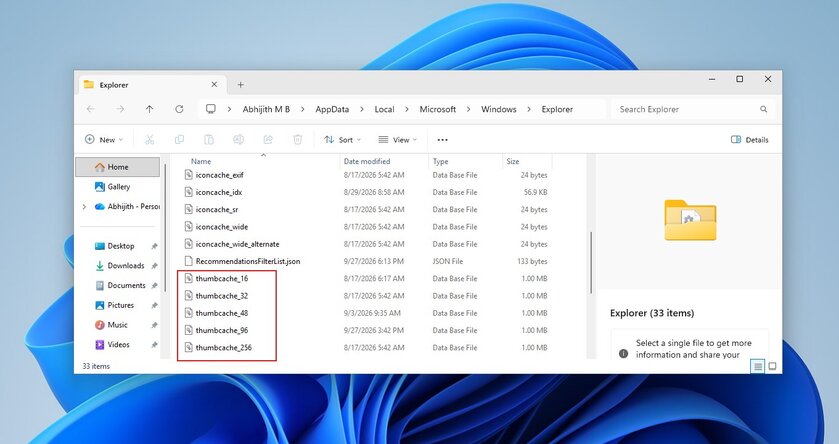Image resolution: width=839 pixels, height=444 pixels.
Task: Add a new tab with plus button
Action: point(241,85)
